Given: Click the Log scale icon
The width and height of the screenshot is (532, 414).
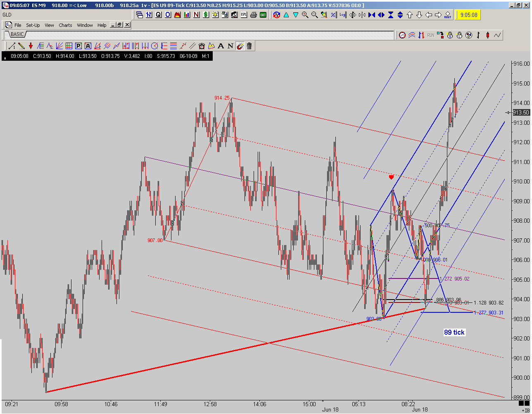Looking at the screenshot, I should (x=343, y=15).
